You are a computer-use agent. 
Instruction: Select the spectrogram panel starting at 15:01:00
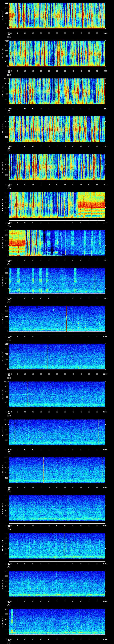[57, 16]
